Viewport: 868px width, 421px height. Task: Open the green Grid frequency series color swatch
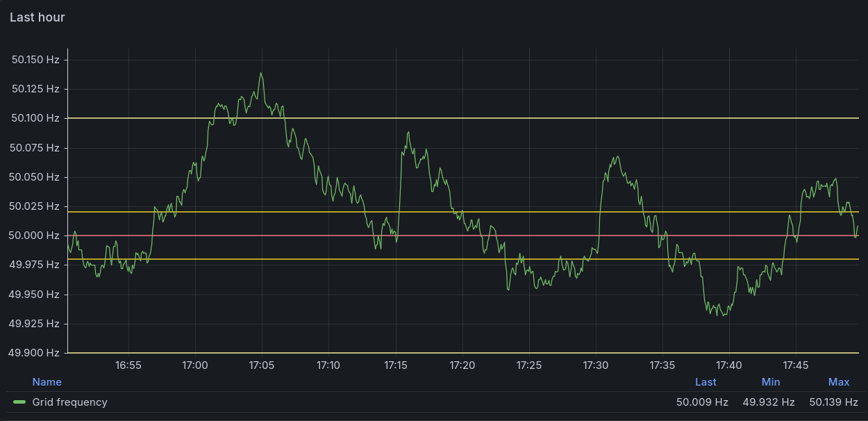coord(19,402)
